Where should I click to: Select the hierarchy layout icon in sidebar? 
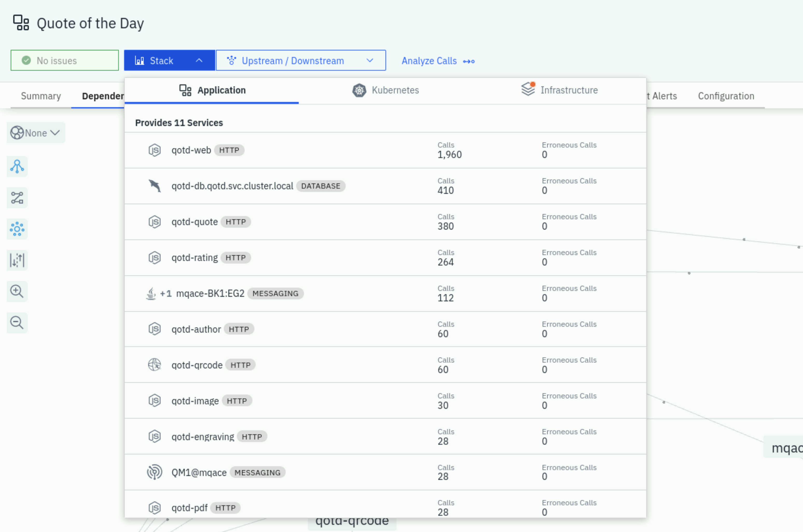point(17,167)
